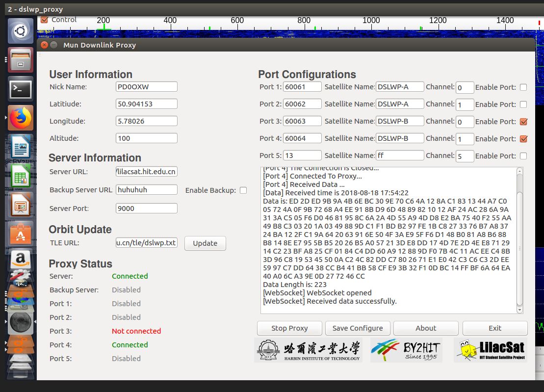Minimize the Mun Downlink Proxy window

coord(53,45)
